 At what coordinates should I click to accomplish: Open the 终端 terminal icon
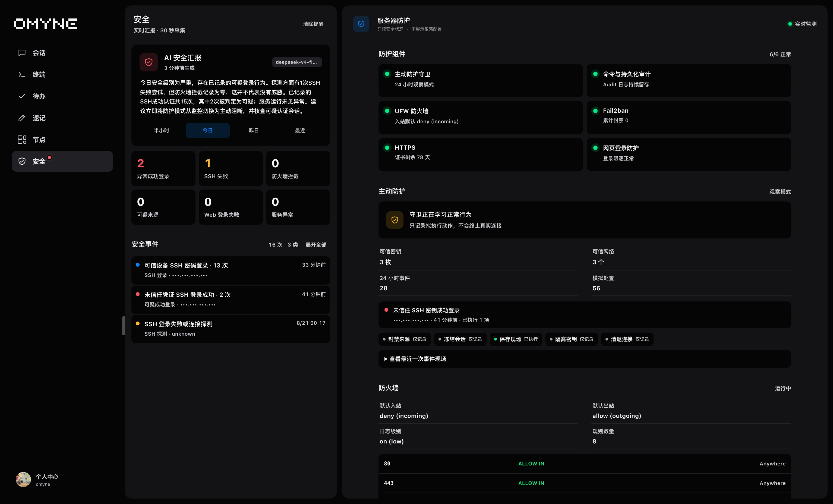22,74
